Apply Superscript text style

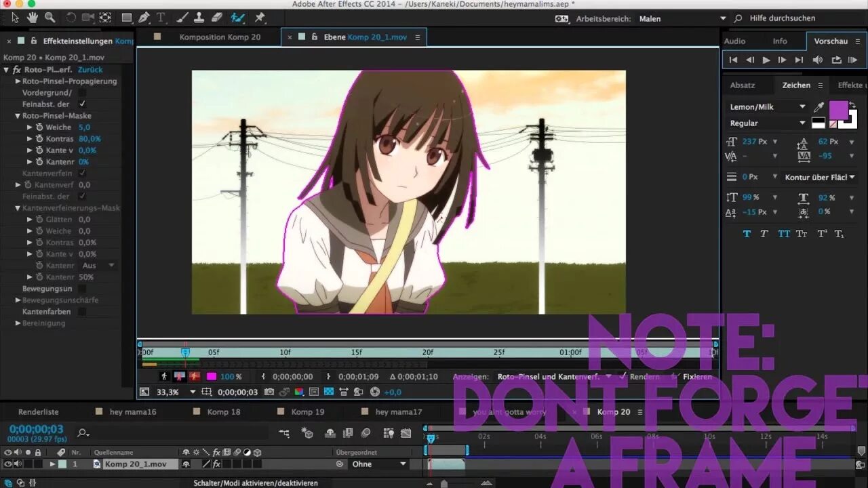(821, 234)
